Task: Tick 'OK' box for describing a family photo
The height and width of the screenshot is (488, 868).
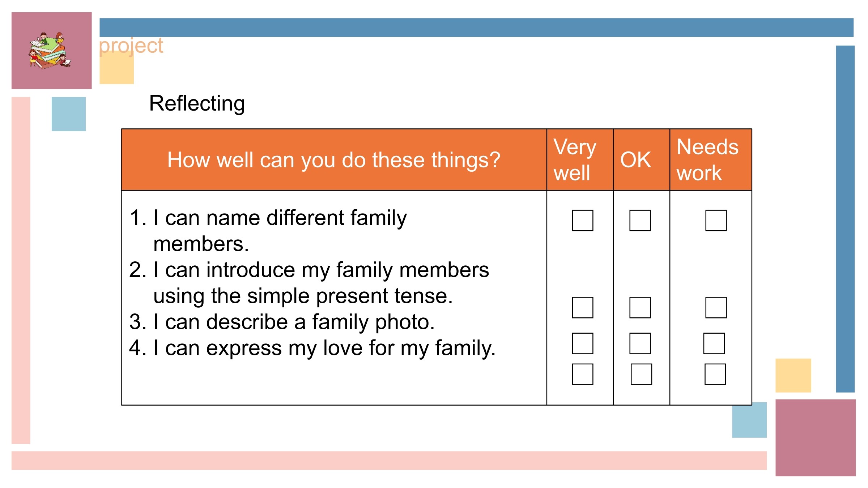Action: 640,343
